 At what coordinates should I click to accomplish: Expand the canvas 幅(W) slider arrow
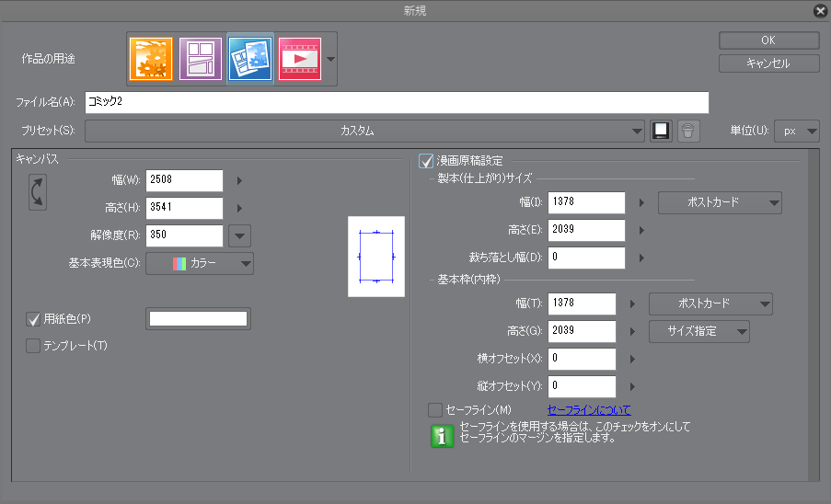pos(239,180)
